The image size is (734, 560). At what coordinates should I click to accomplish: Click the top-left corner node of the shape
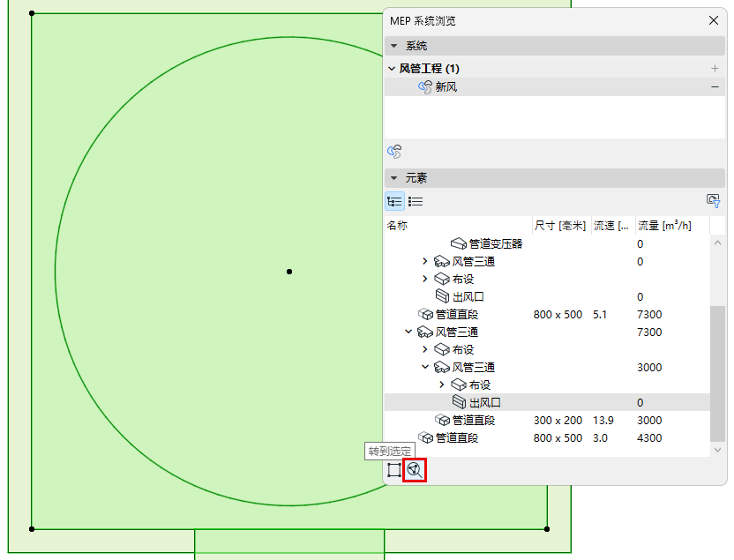coord(32,13)
